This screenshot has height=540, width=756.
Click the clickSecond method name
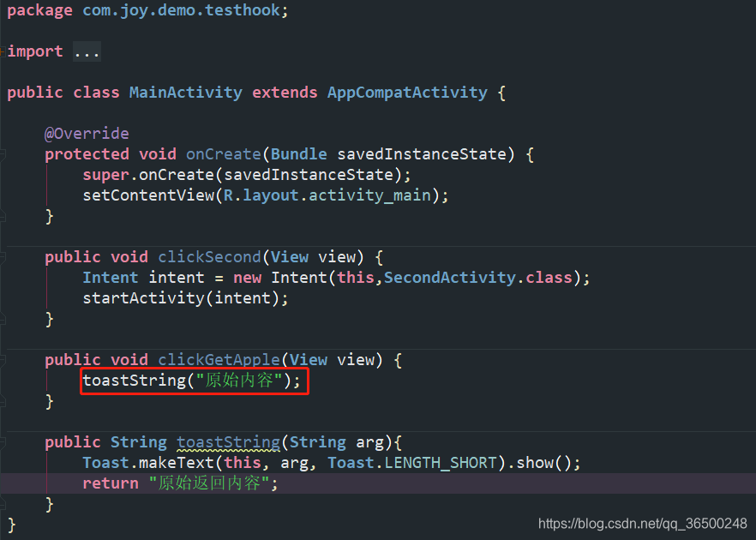point(209,257)
